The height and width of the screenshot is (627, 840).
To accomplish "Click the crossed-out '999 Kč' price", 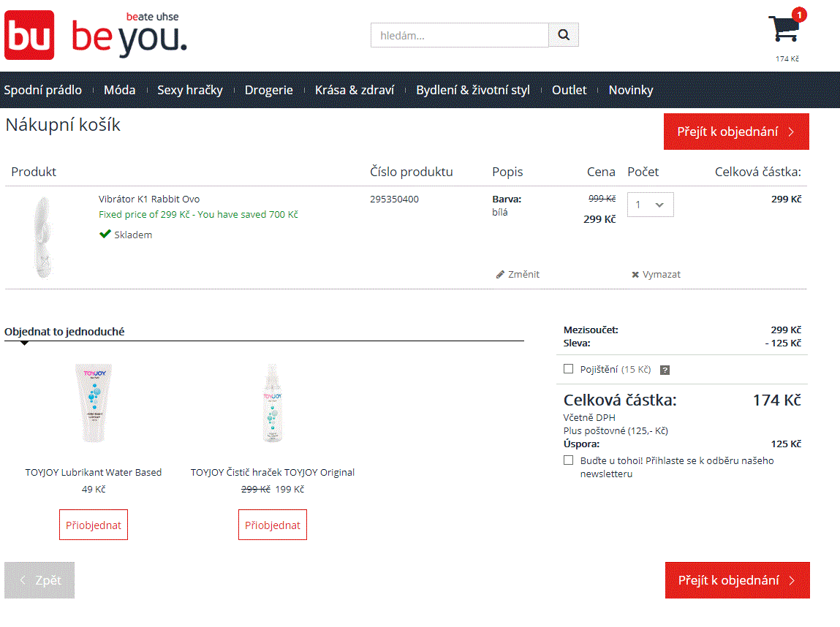I will pos(602,199).
